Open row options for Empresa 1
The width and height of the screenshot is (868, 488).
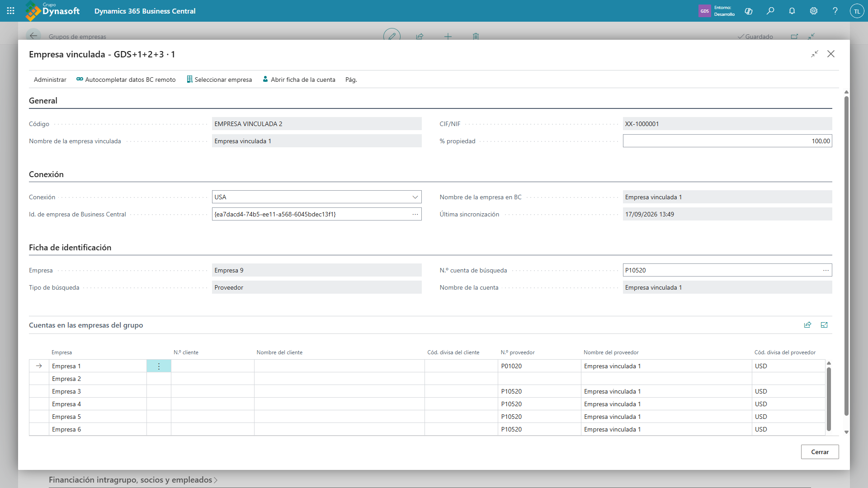[x=159, y=366]
